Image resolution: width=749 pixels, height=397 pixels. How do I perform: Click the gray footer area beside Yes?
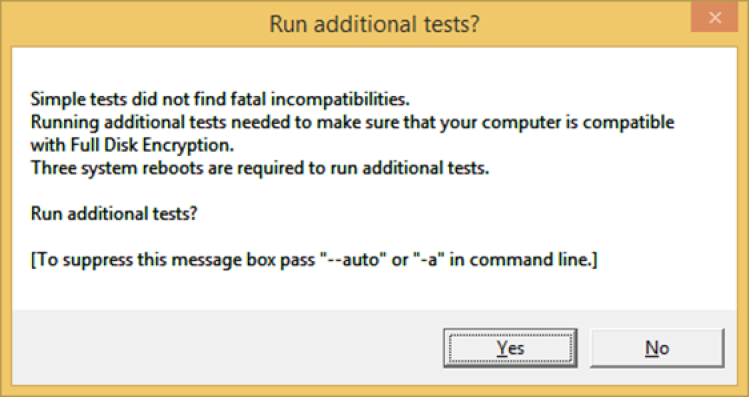click(225, 347)
